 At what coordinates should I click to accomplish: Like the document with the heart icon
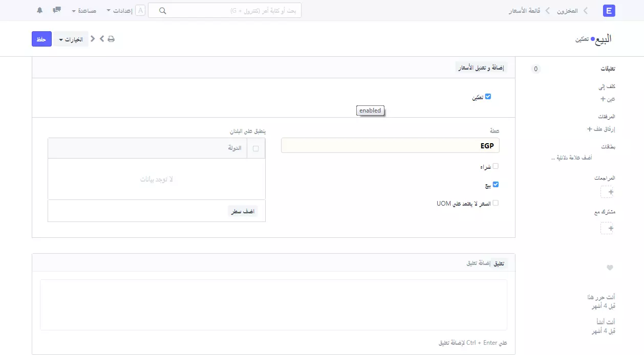click(610, 268)
